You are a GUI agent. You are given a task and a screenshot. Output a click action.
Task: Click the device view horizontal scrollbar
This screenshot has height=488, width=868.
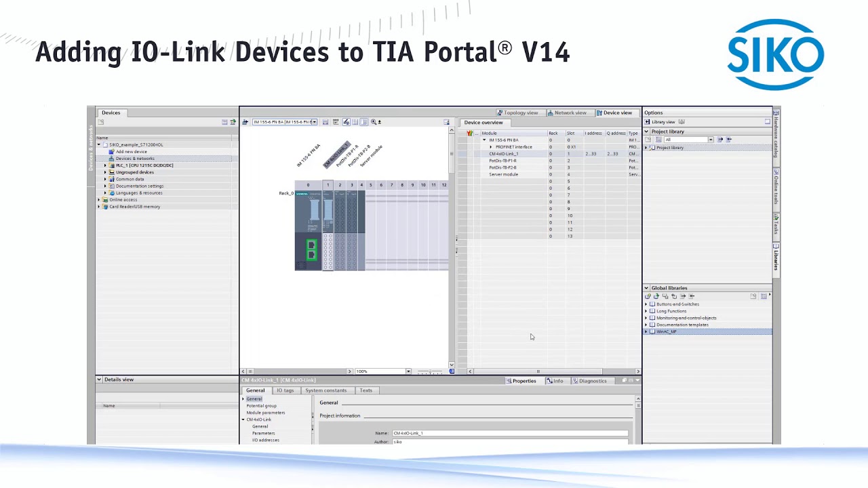298,371
